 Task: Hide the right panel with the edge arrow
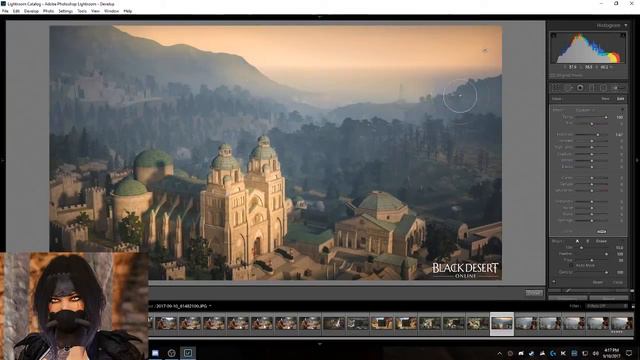click(x=637, y=160)
